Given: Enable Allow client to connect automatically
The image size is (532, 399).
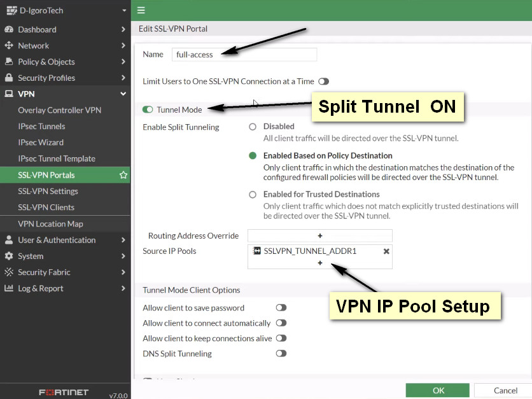Looking at the screenshot, I should [x=281, y=323].
